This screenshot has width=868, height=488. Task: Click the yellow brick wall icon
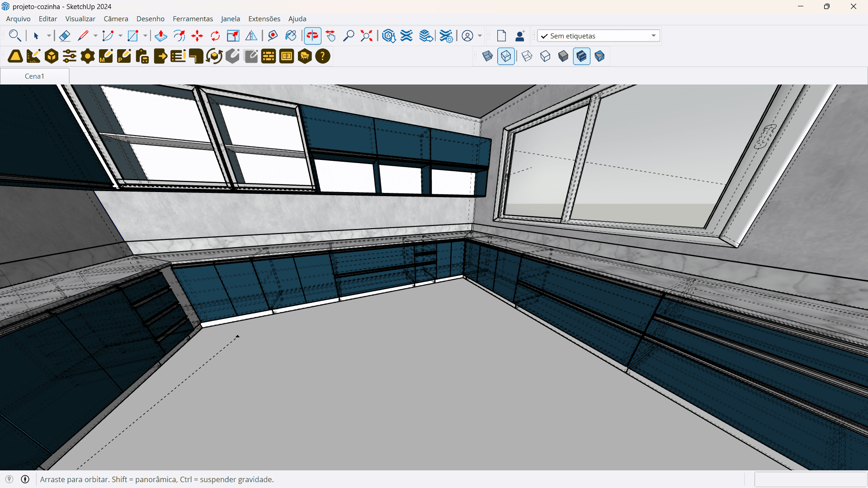point(269,56)
